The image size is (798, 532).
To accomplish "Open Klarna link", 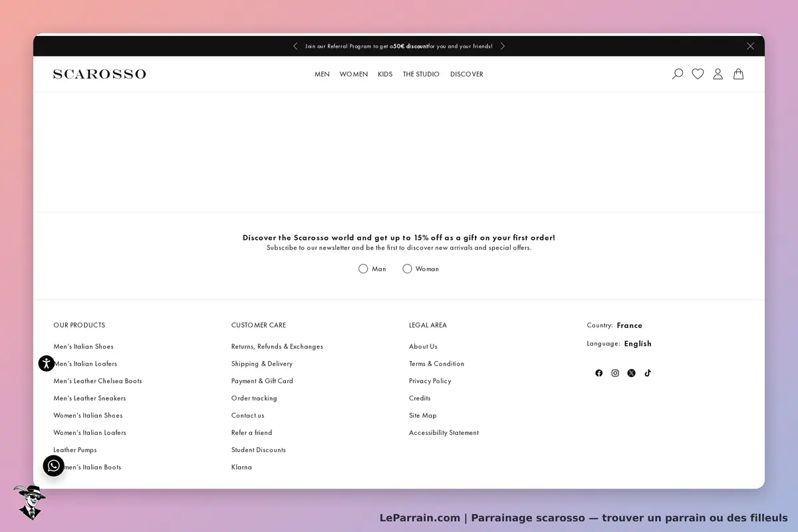I will [241, 467].
